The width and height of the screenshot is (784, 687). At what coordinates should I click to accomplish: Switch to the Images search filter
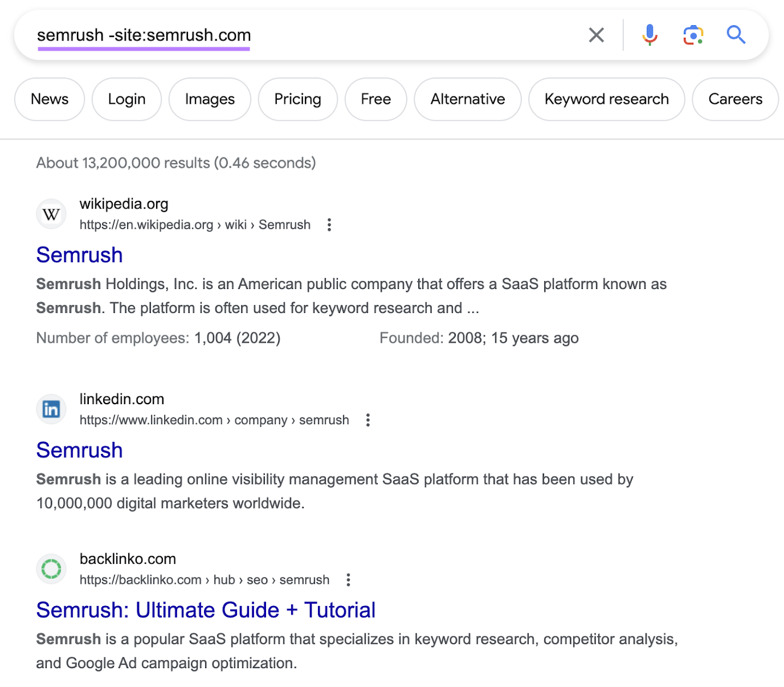tap(210, 99)
